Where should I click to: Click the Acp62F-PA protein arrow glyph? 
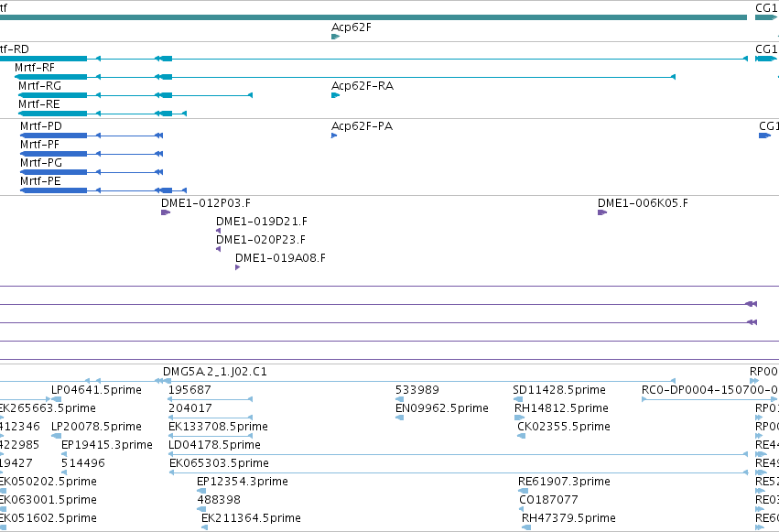coord(334,136)
